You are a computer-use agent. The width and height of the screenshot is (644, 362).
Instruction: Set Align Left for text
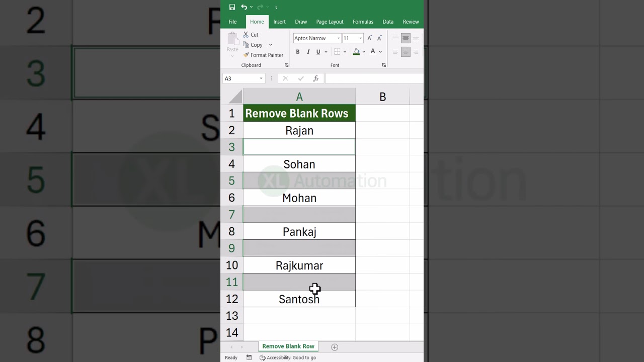click(x=395, y=52)
